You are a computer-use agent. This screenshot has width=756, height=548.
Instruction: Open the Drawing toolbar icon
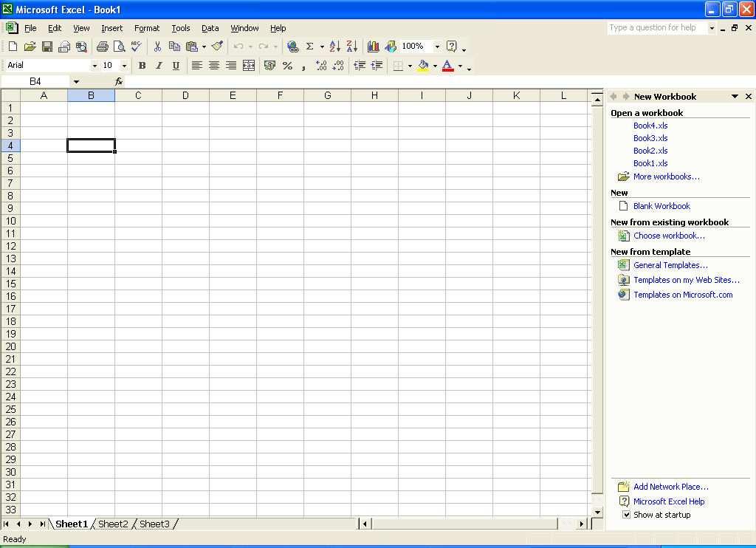pos(391,47)
